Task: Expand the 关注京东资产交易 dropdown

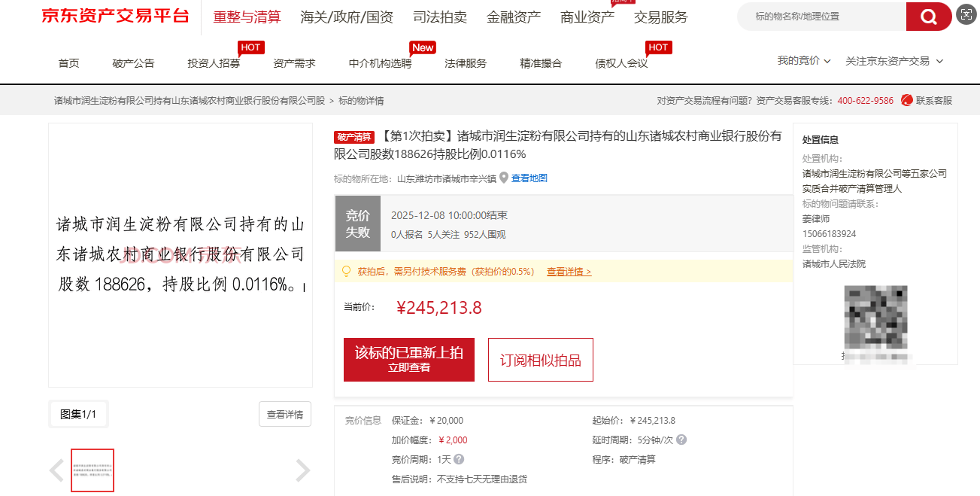Action: click(894, 61)
